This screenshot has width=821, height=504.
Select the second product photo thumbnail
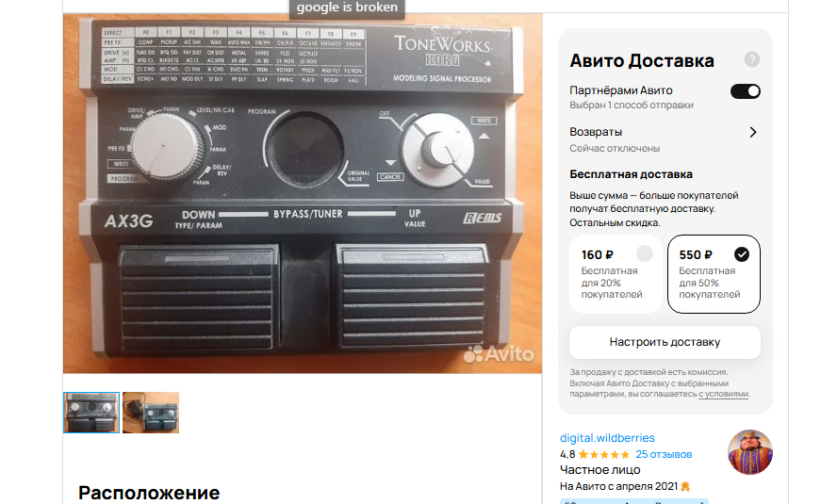[x=151, y=413]
